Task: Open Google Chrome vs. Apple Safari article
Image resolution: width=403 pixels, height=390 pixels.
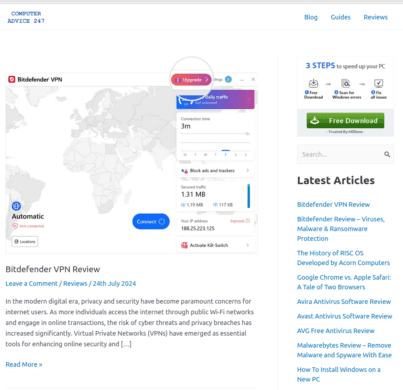Action: [344, 282]
